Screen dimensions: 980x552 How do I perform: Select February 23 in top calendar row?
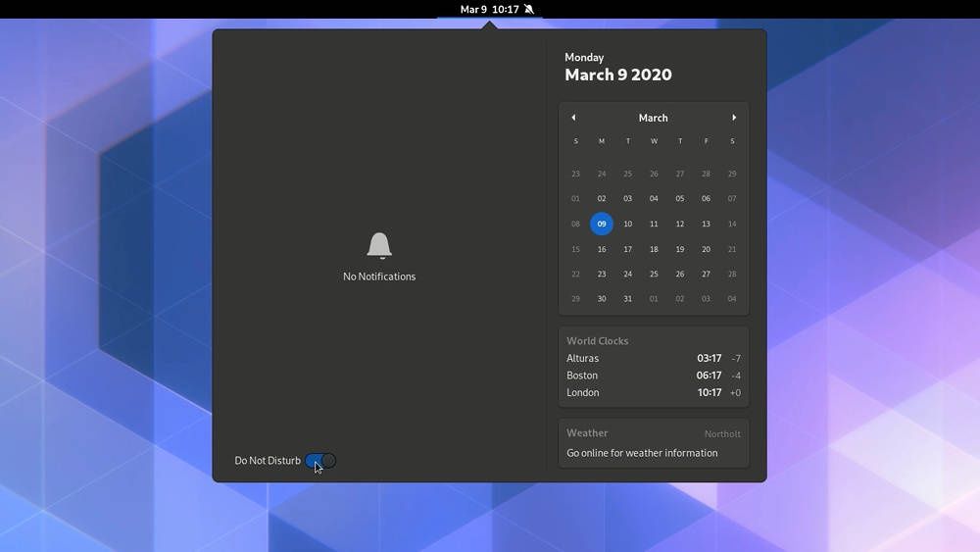(x=575, y=174)
